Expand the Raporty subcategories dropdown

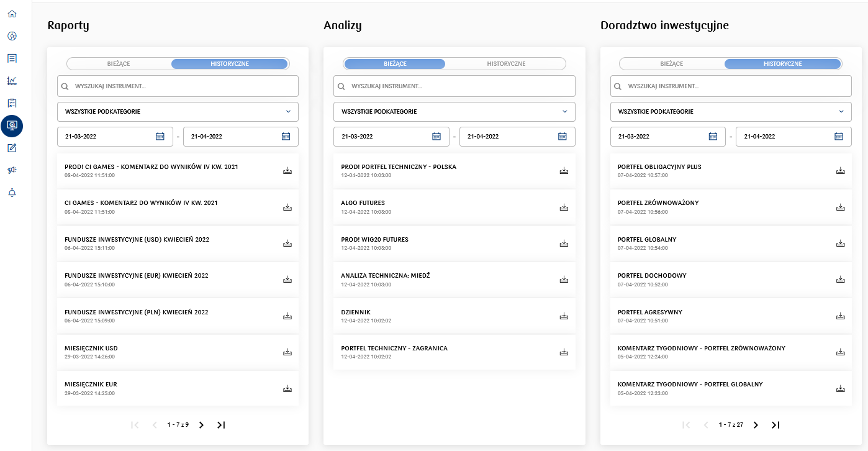(x=178, y=112)
